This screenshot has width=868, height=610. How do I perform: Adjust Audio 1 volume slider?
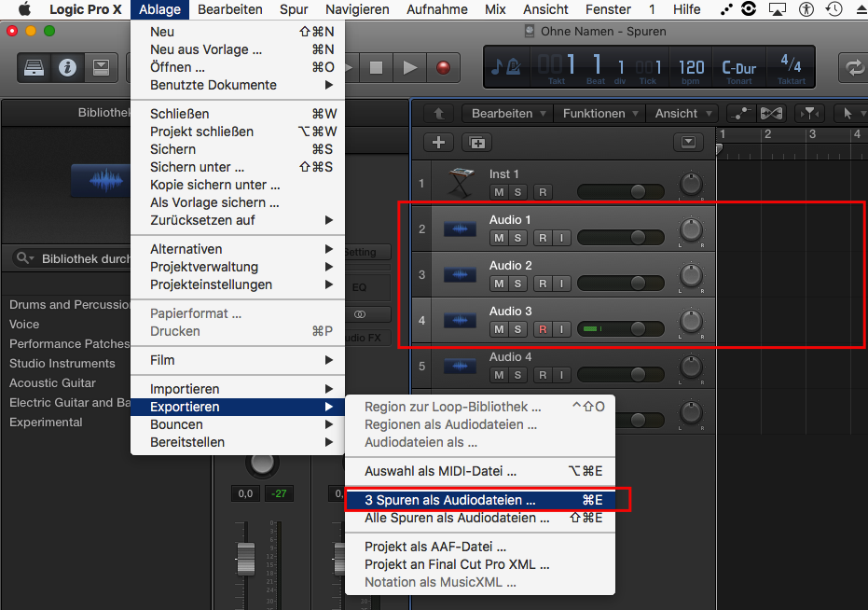(x=621, y=238)
